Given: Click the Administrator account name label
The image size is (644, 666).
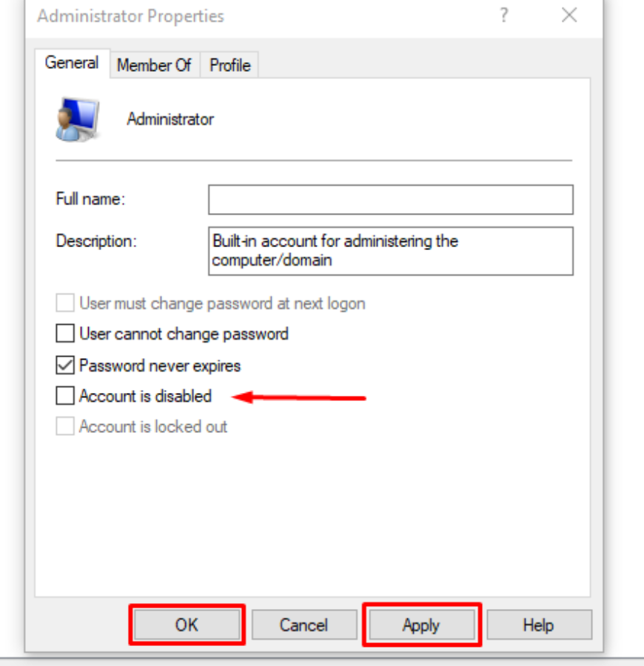Looking at the screenshot, I should (x=170, y=119).
